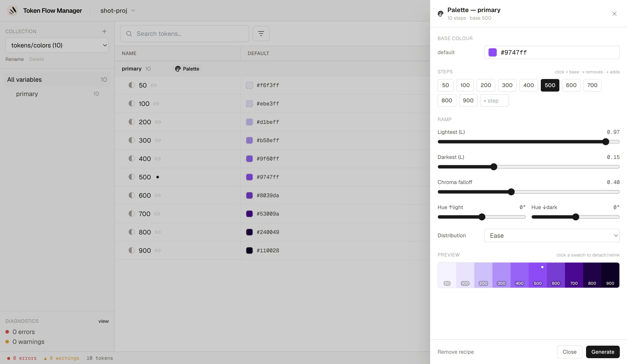Click the 700 swatch in the preview ramp
Viewport: 627px width, 364px height.
[574, 275]
